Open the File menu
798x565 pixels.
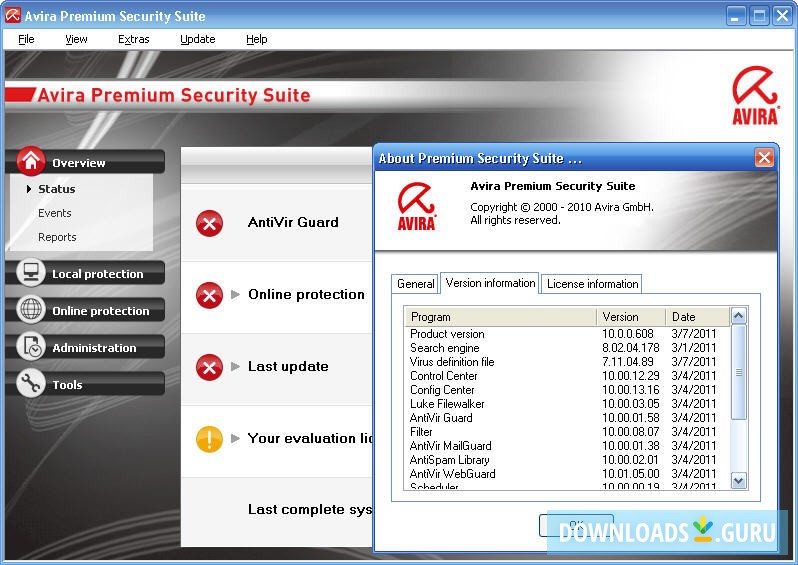pos(26,39)
